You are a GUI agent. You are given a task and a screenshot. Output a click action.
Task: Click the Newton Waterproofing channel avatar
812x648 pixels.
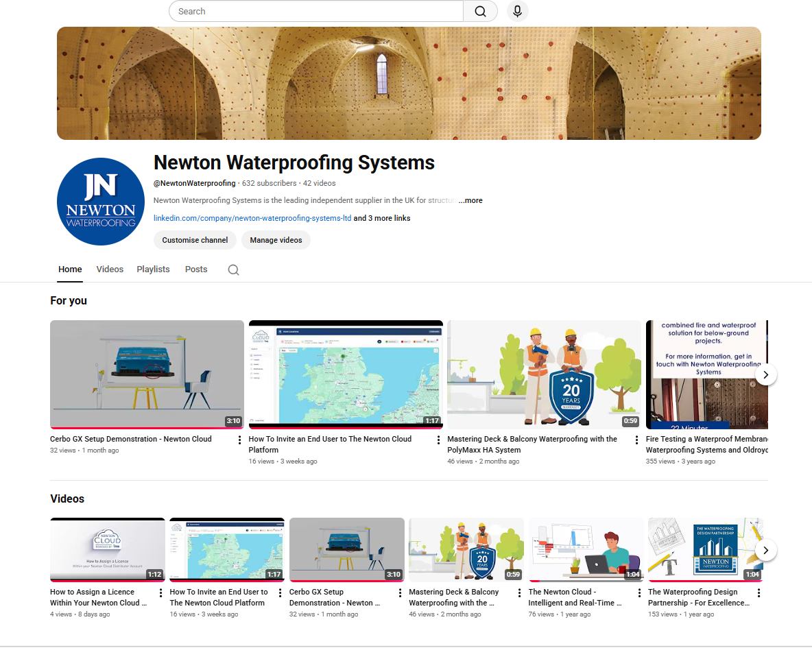100,202
